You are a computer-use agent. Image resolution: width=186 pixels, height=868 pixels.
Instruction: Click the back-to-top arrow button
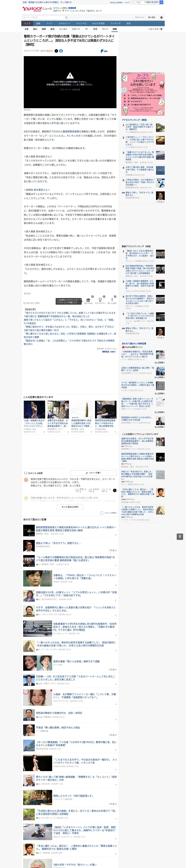coord(180,537)
